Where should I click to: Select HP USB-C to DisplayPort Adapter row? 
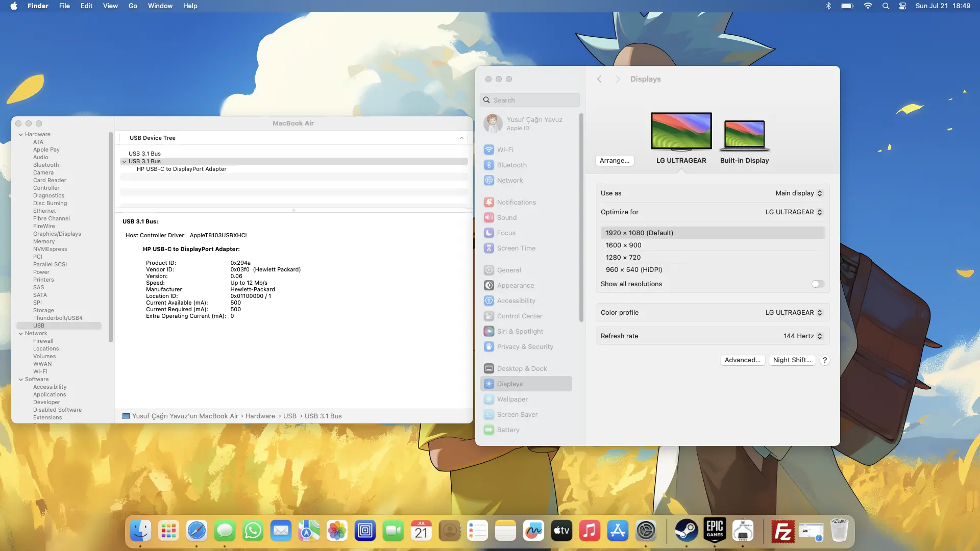point(294,169)
